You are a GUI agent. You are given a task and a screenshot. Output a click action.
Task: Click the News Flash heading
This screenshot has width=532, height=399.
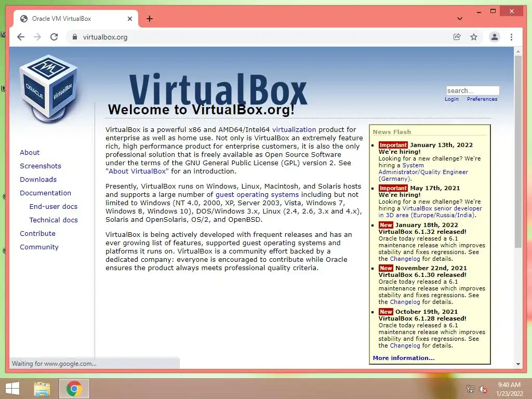[x=392, y=132]
